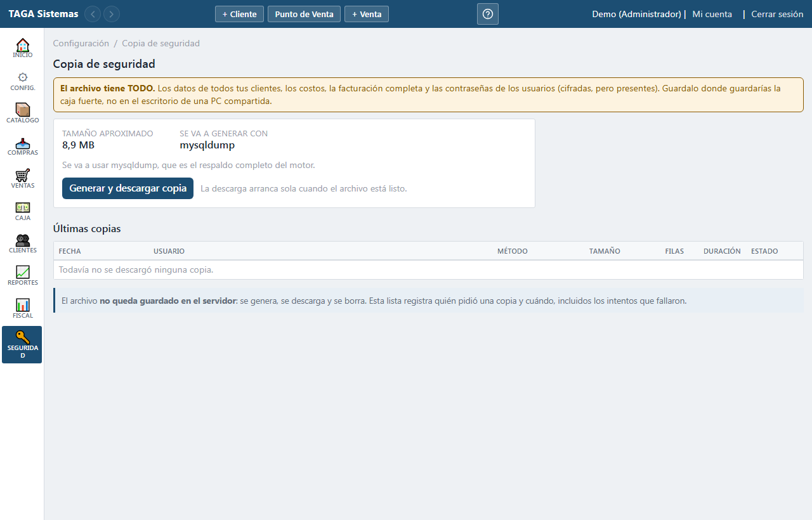
Task: Click the 'Copia de seguridad' breadcrumb text
Action: [160, 43]
